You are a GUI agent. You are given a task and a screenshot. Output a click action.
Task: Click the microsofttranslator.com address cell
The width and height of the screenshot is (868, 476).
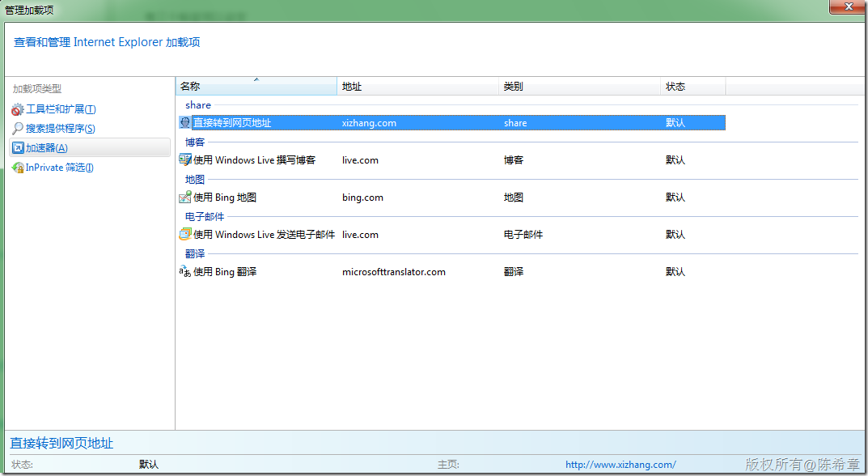tap(394, 271)
